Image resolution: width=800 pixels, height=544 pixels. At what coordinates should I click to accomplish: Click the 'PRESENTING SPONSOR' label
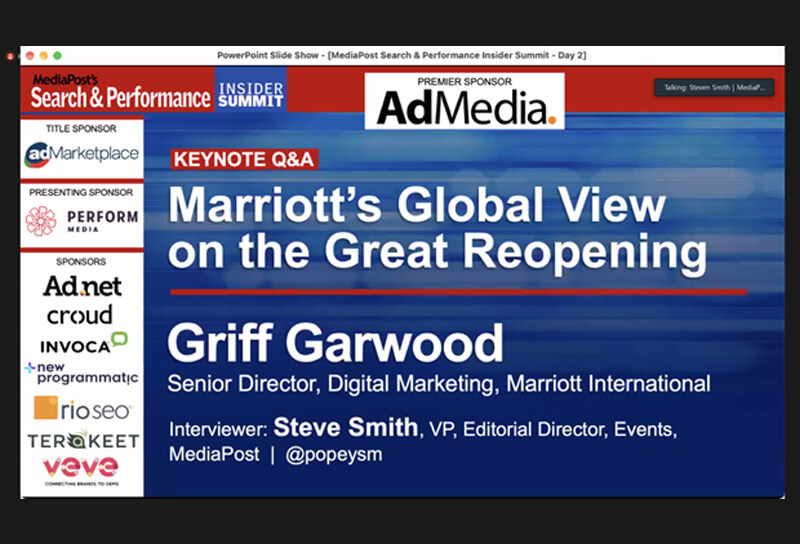tap(81, 192)
